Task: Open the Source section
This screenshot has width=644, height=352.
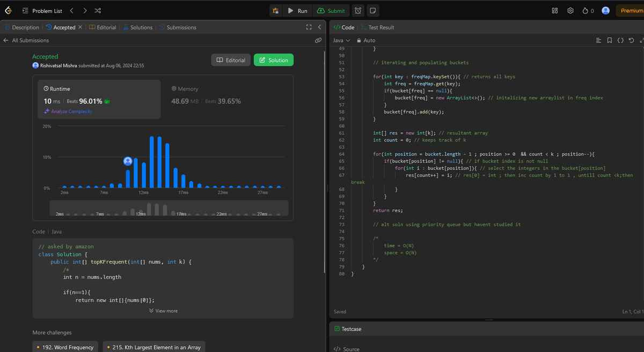Action: [348, 349]
